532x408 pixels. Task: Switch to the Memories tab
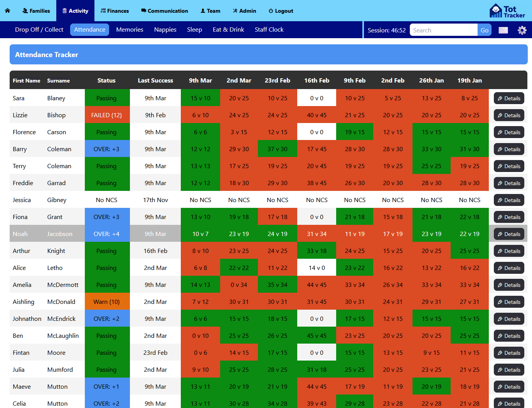point(130,29)
